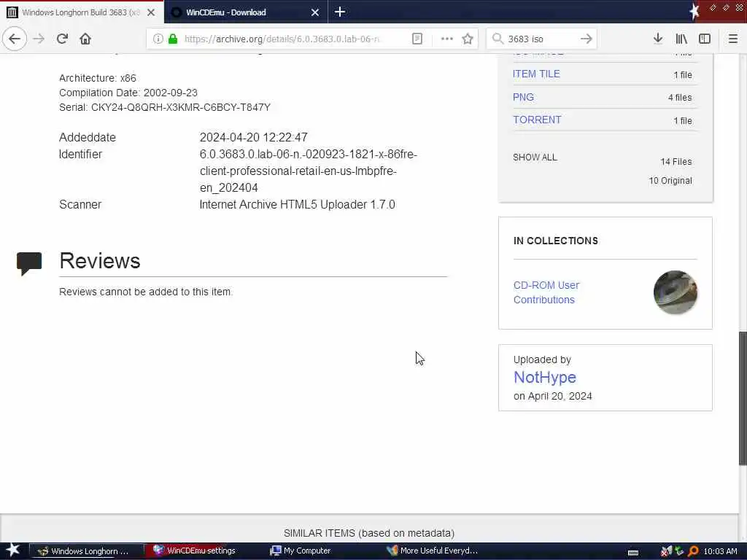Close the WinCDEmu Download tab
This screenshot has height=560, width=747.
pos(315,12)
